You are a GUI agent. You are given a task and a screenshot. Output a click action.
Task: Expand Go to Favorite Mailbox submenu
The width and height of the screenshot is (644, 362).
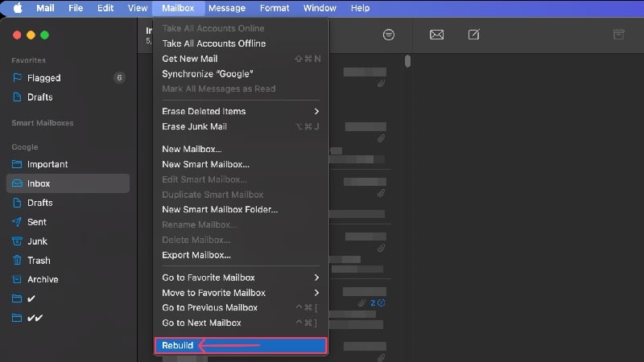241,278
